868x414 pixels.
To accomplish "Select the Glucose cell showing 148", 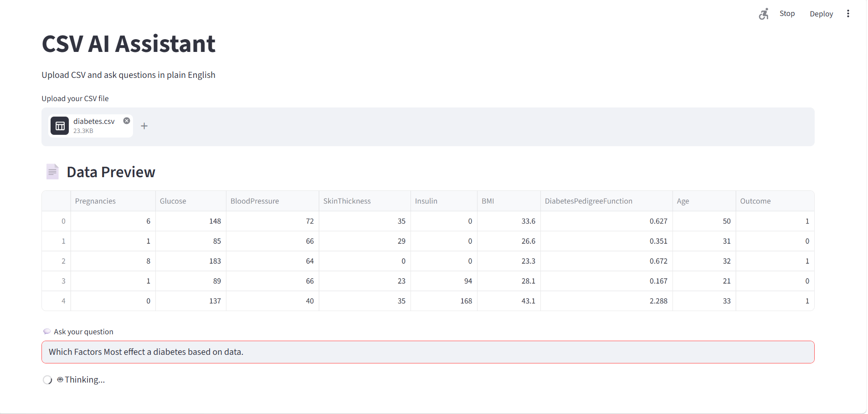I will 191,221.
